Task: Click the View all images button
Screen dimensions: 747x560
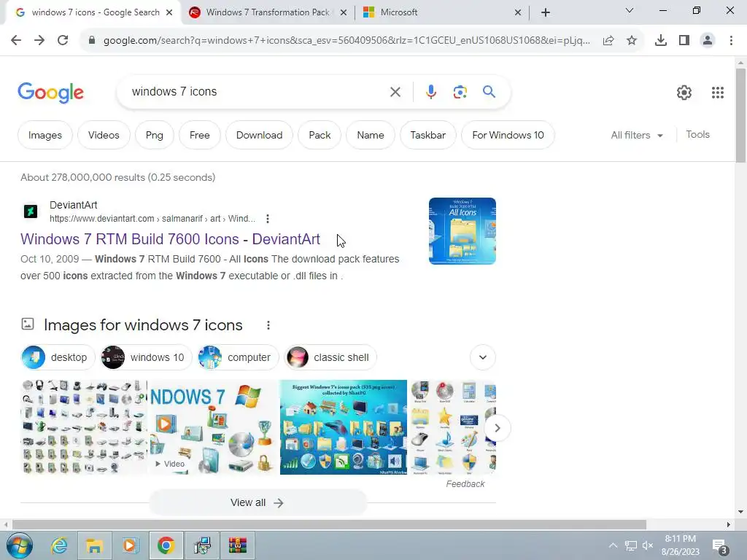Action: point(258,503)
